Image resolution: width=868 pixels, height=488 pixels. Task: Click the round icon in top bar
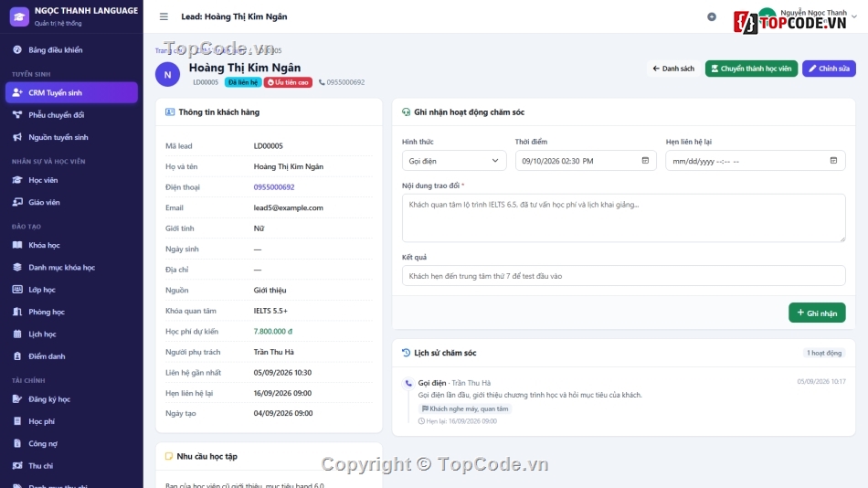(712, 17)
